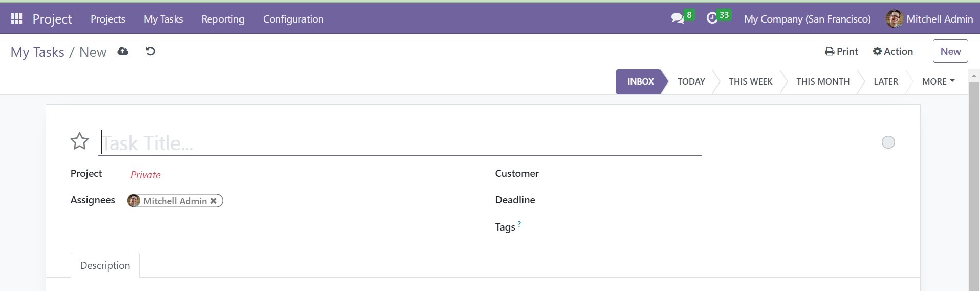Open the Action gear dropdown
This screenshot has height=291, width=980.
coord(893,51)
